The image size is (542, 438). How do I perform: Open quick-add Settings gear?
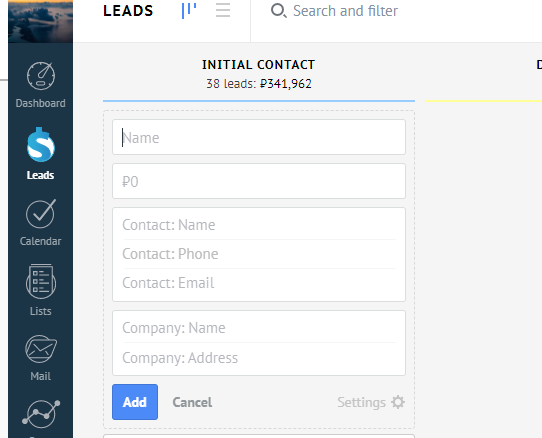(398, 402)
